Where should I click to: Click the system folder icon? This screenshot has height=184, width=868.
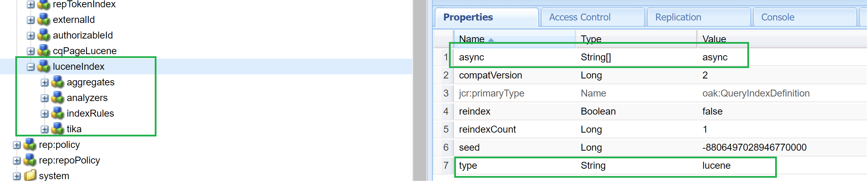30,176
